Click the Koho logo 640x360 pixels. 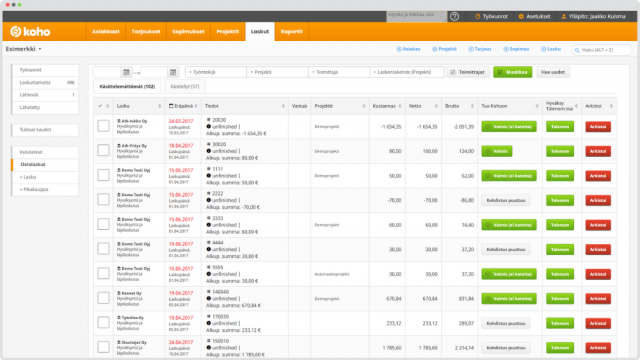[30, 31]
